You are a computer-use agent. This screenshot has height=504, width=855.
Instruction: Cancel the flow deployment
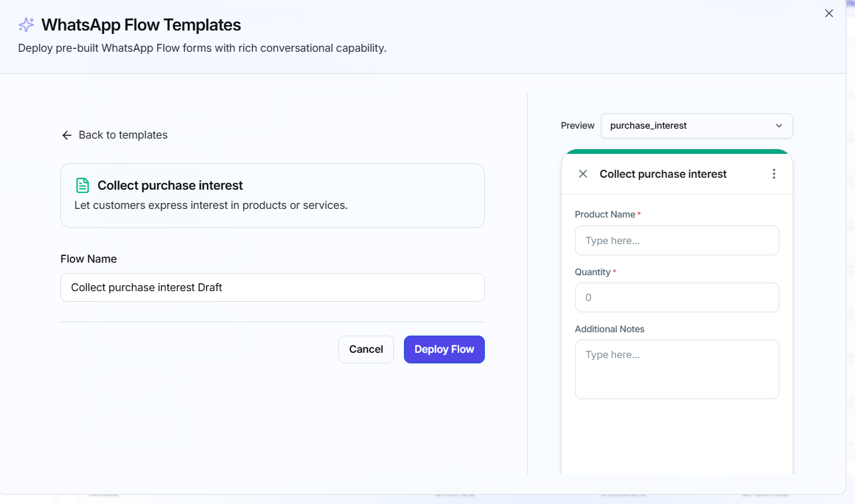click(366, 349)
